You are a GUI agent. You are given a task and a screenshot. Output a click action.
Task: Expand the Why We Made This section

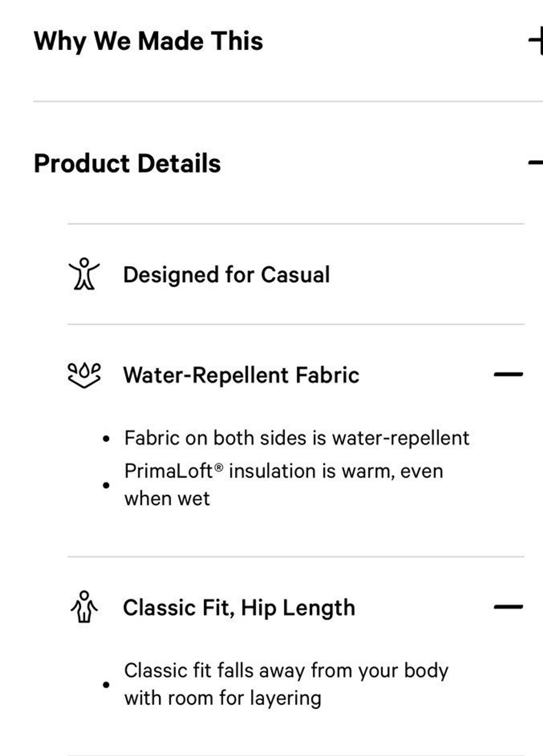pyautogui.click(x=536, y=41)
